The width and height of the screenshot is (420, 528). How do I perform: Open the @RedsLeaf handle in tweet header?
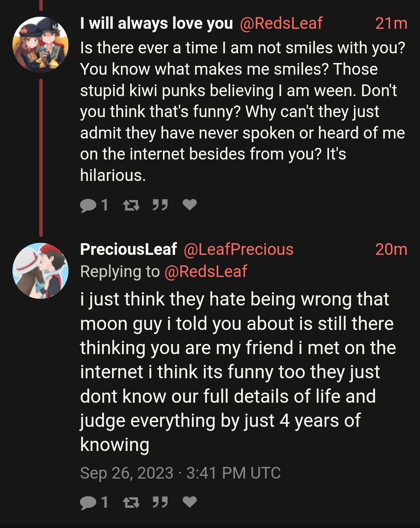point(281,23)
